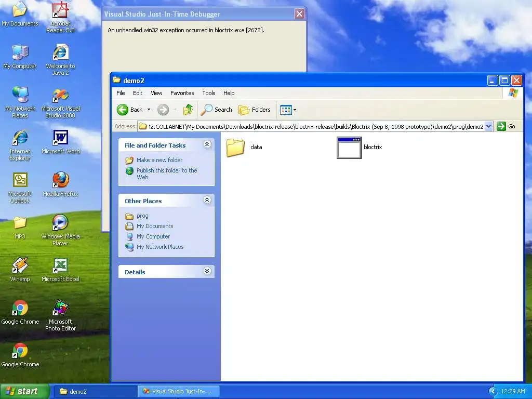Click the demo2 window title bar
532x399 pixels.
point(299,81)
